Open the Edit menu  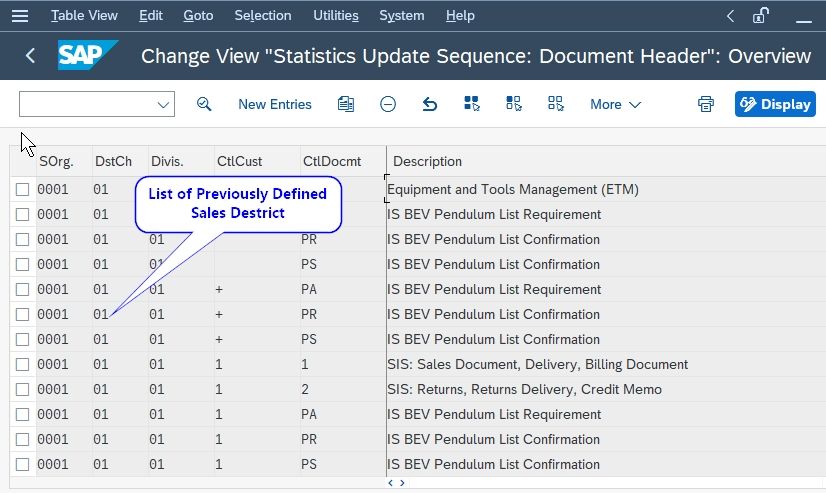[x=151, y=16]
